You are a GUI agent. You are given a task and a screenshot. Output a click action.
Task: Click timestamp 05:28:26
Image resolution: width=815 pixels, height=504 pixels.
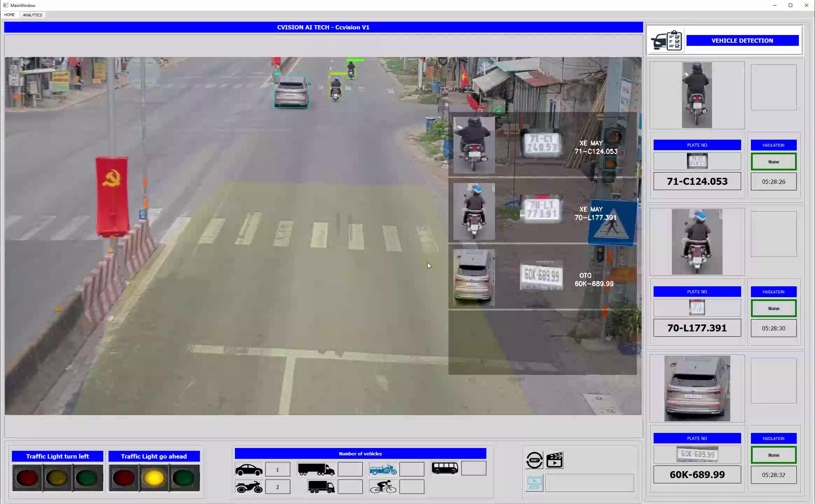pyautogui.click(x=774, y=182)
